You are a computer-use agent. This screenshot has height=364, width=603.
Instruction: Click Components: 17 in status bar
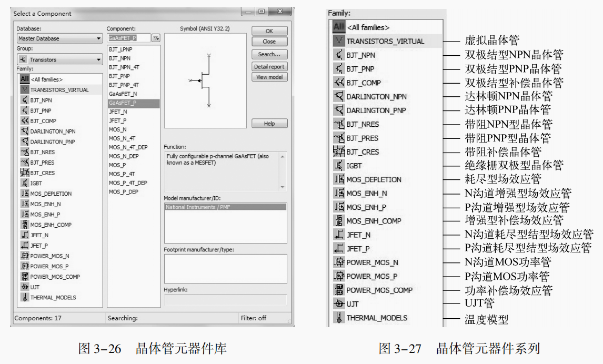click(x=38, y=318)
